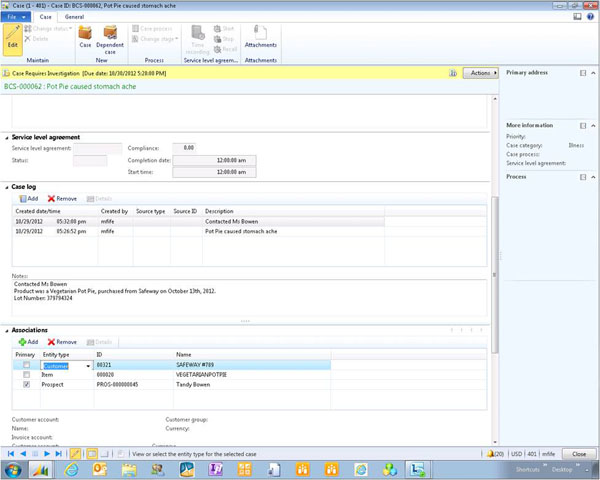
Task: Create a new Case from ribbon
Action: coord(85,40)
